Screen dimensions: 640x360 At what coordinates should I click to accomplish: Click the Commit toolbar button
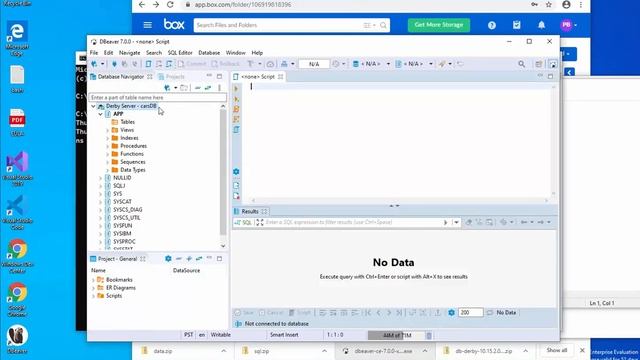192,64
